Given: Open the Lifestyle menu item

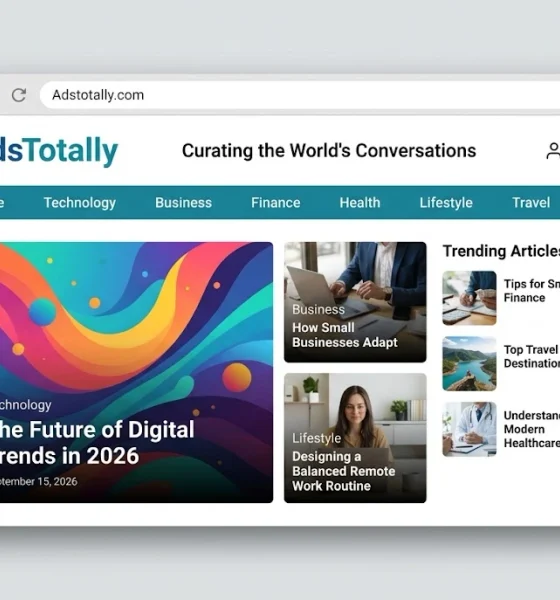Looking at the screenshot, I should tap(446, 202).
